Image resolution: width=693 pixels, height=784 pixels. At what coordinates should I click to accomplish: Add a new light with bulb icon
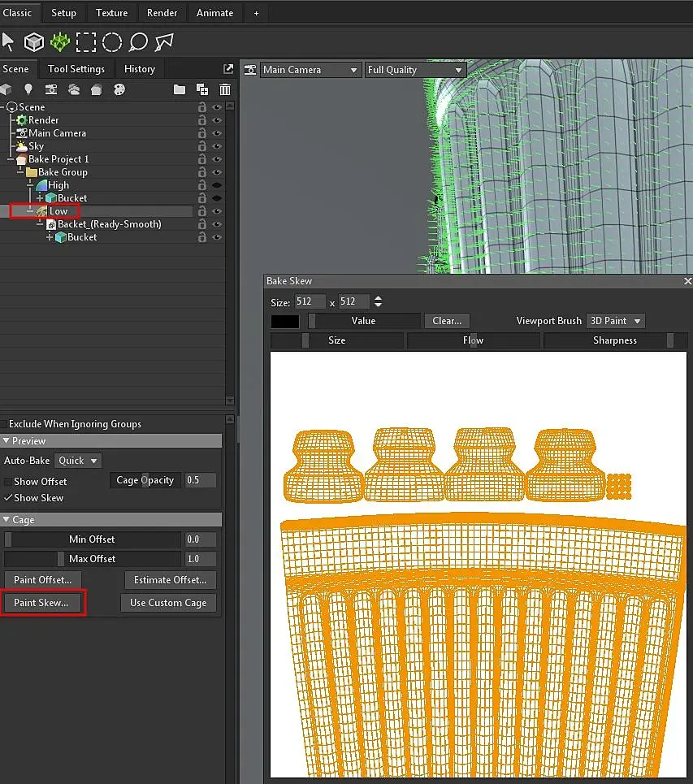coord(28,89)
